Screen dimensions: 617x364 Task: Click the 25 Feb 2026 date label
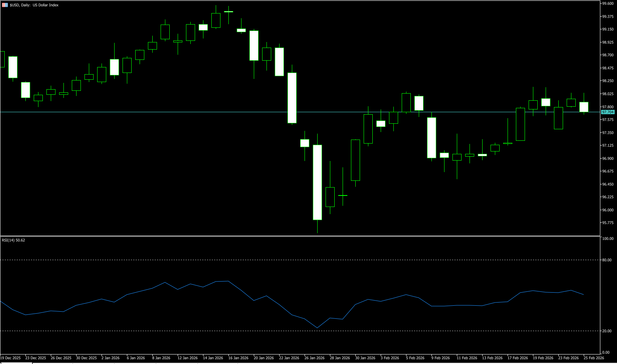click(594, 358)
